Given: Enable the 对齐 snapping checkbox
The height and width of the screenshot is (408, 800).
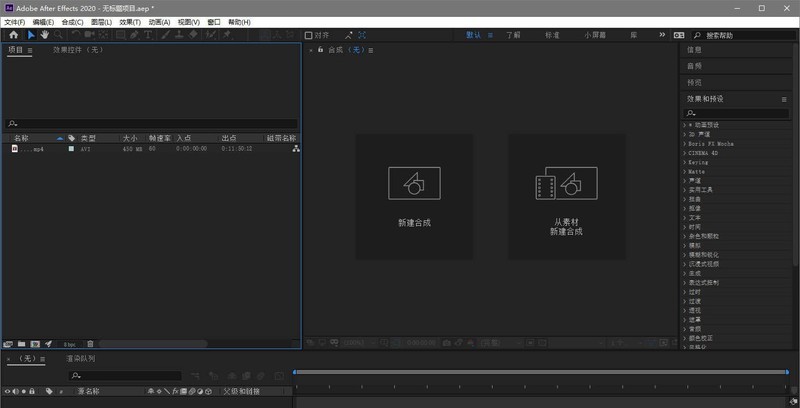Looking at the screenshot, I should 308,35.
